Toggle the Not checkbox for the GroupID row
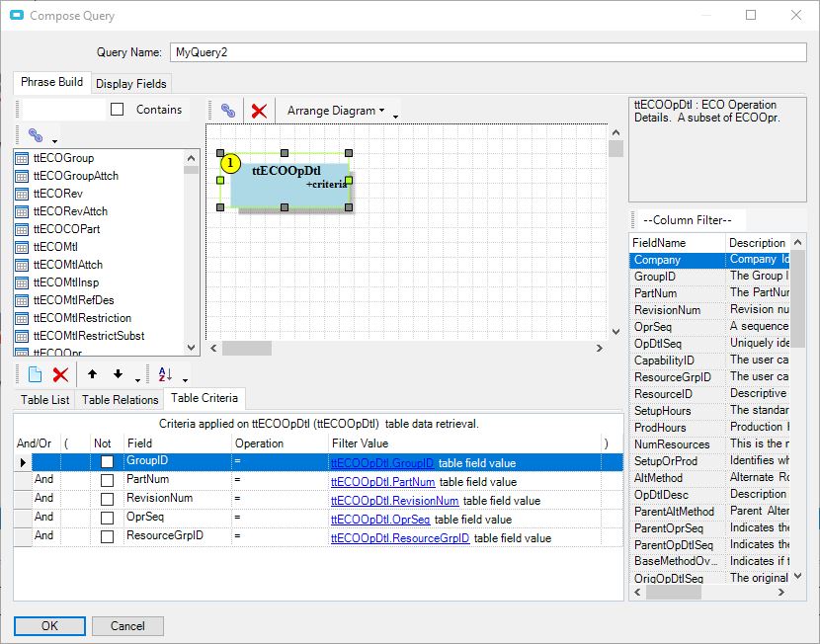Image resolution: width=820 pixels, height=644 pixels. pos(107,462)
